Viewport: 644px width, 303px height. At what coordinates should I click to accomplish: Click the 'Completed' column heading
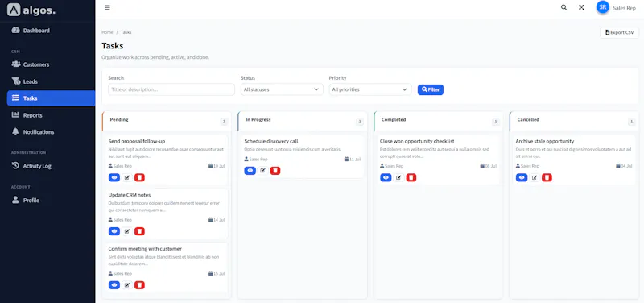pyautogui.click(x=394, y=119)
